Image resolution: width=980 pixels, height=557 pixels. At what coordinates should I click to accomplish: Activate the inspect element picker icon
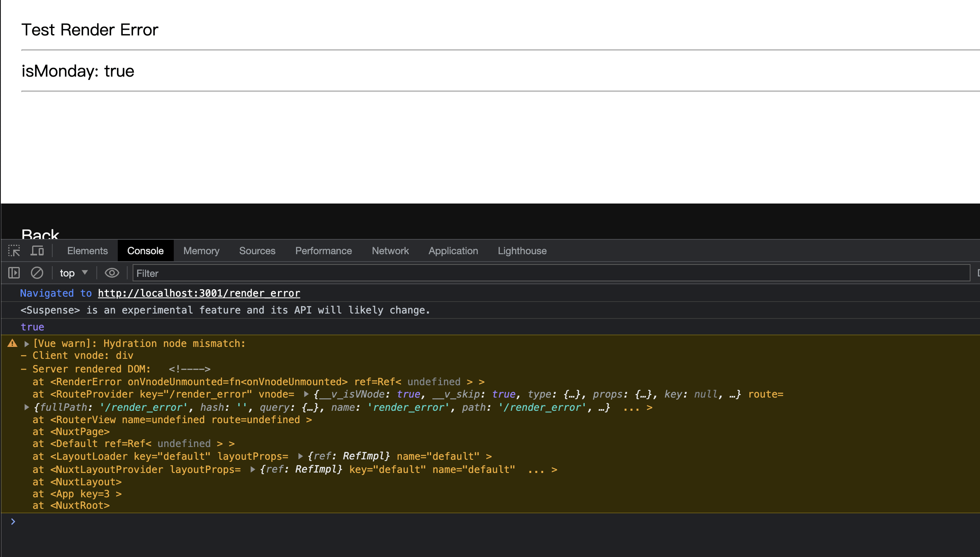tap(14, 250)
